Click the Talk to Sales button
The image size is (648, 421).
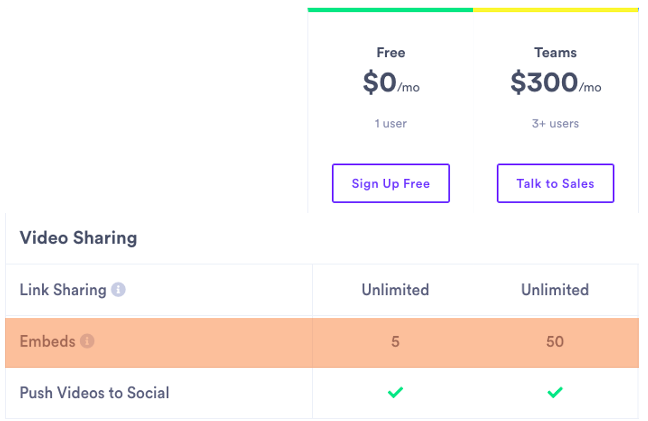pos(555,183)
